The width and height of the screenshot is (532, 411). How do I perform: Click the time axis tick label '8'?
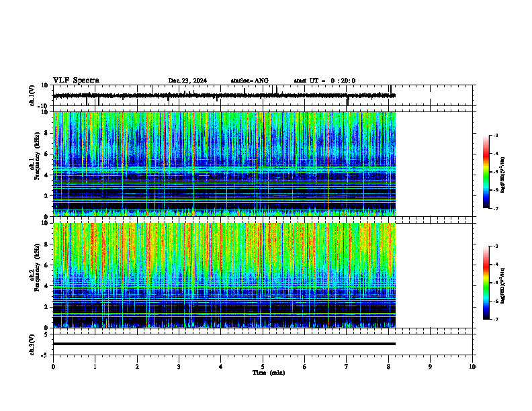pos(388,367)
